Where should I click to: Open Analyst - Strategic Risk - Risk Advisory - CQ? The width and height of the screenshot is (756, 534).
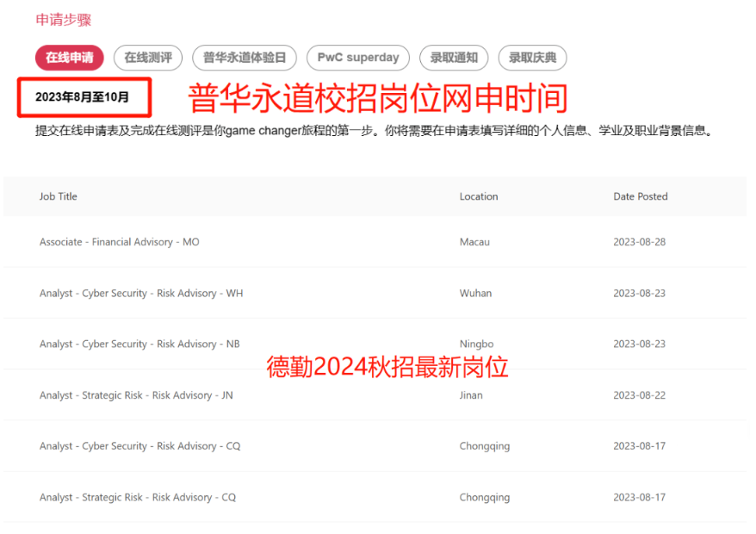[x=138, y=497]
